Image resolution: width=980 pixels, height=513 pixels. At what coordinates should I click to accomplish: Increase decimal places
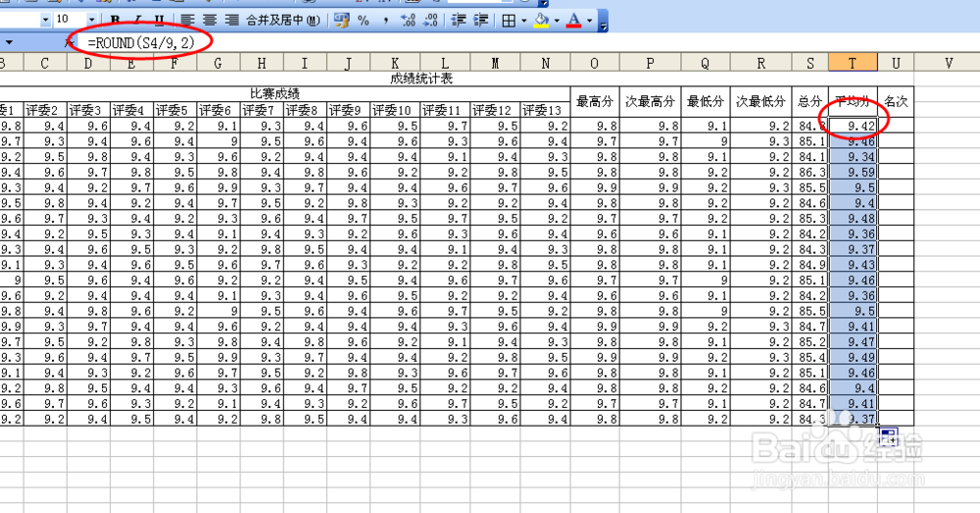pos(408,20)
